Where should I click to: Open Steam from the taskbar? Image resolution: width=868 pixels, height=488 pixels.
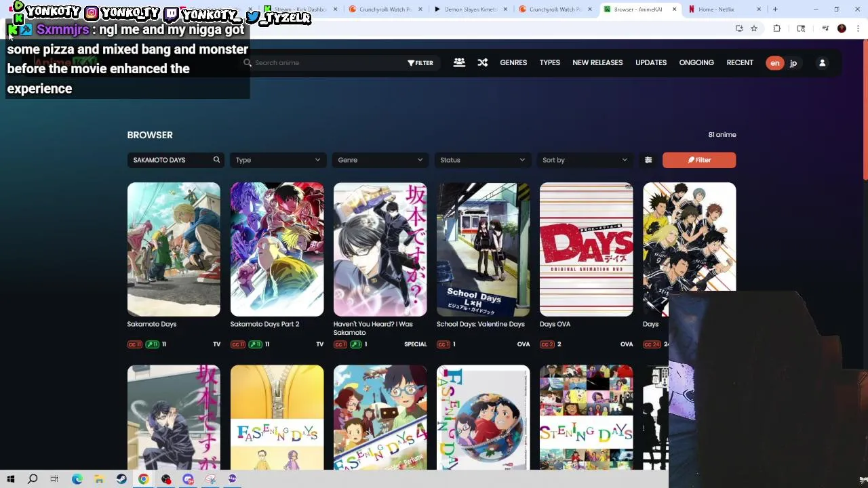[121, 479]
